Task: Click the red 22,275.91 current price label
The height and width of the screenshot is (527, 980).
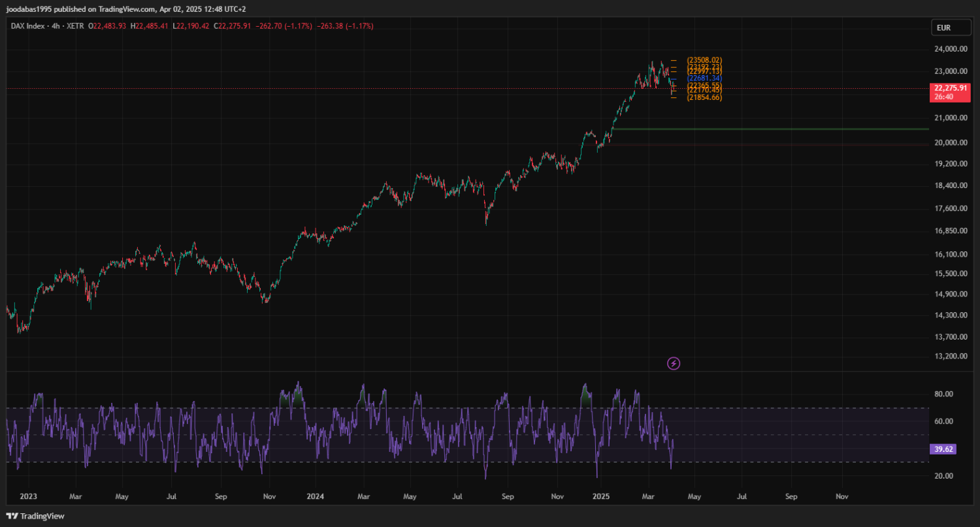Action: [x=951, y=88]
